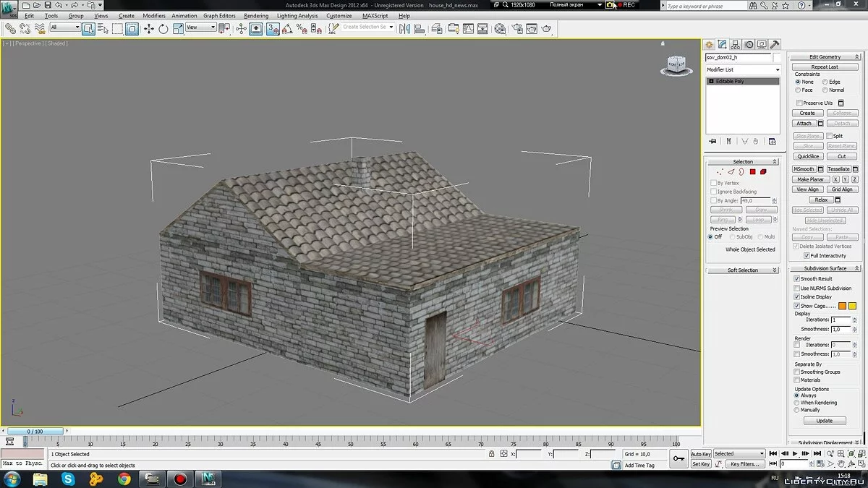The width and height of the screenshot is (868, 488).
Task: Open the Rendering menu
Action: point(256,15)
